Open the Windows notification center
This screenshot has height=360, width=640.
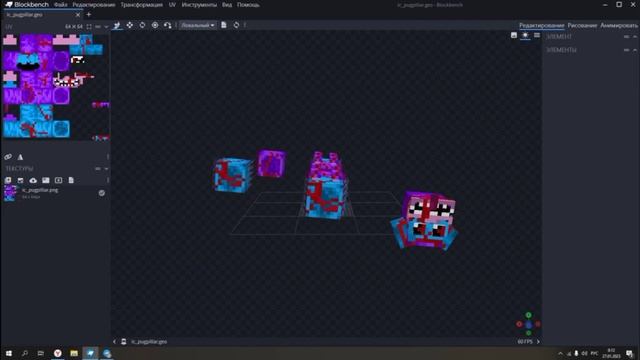630,353
